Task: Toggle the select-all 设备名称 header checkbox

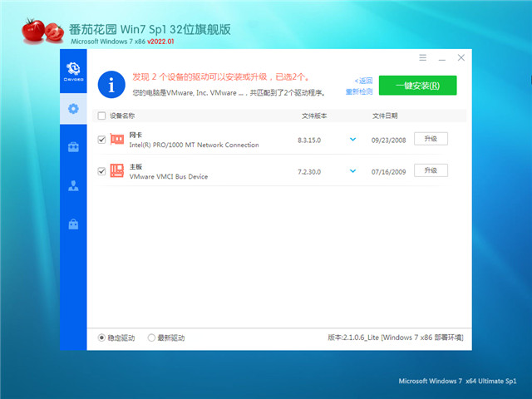Action: tap(101, 116)
